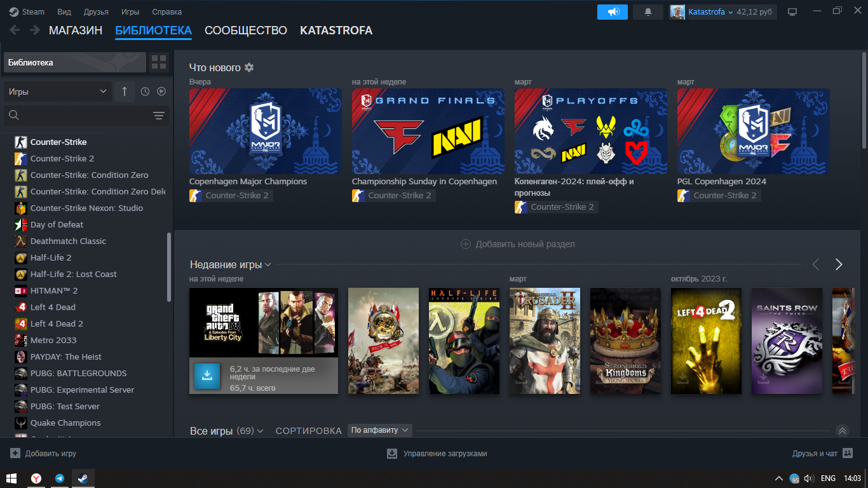Show hidden tray icons
This screenshot has width=868, height=488.
point(779,478)
